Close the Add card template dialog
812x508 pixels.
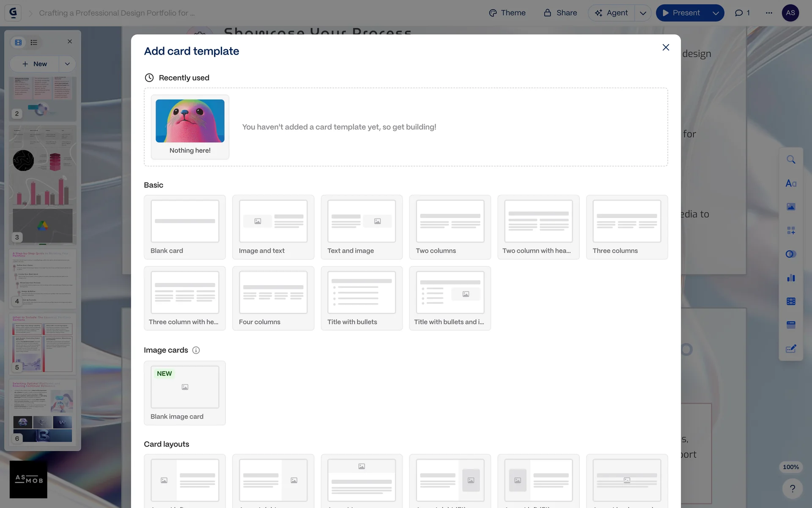(x=666, y=47)
